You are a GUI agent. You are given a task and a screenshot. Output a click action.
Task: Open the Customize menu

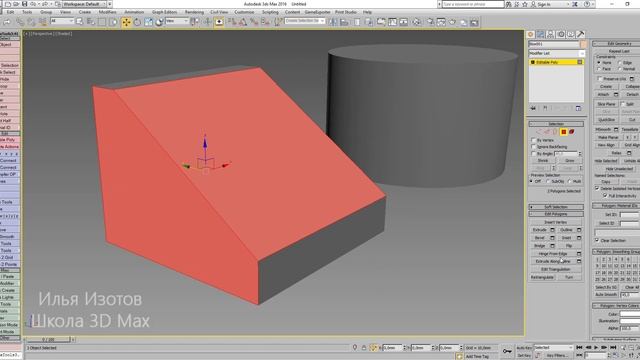click(x=244, y=12)
